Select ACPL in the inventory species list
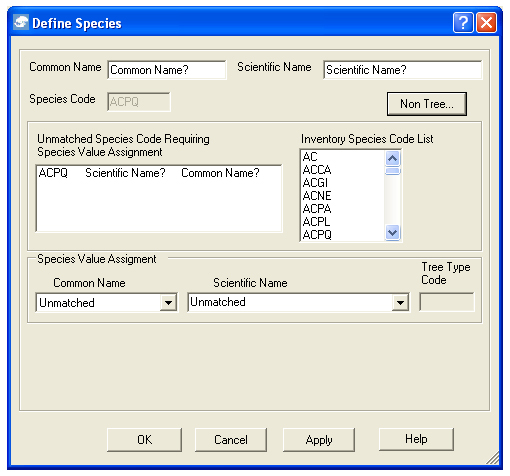The image size is (510, 476). [316, 222]
